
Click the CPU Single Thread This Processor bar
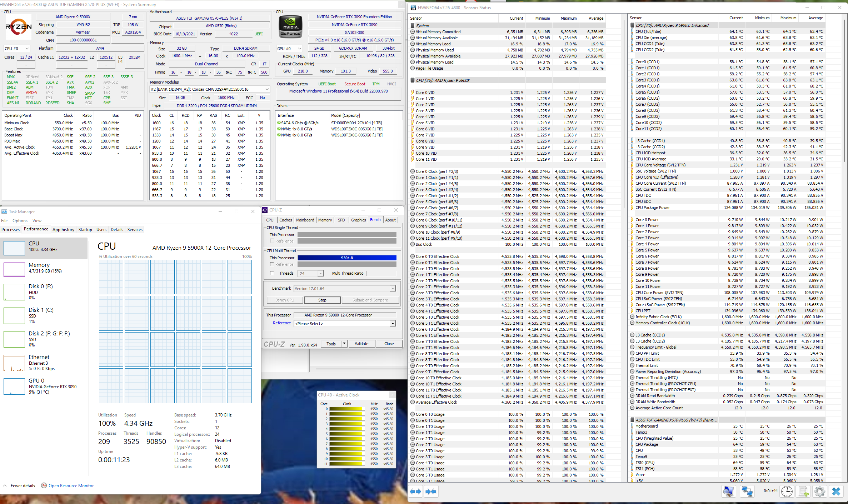coord(347,235)
